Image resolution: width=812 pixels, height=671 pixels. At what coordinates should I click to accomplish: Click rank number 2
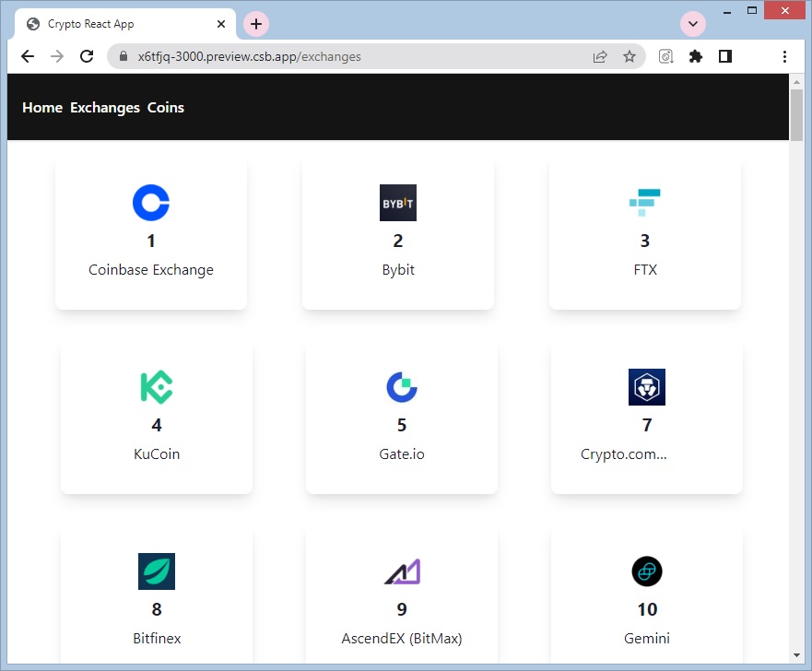click(398, 241)
